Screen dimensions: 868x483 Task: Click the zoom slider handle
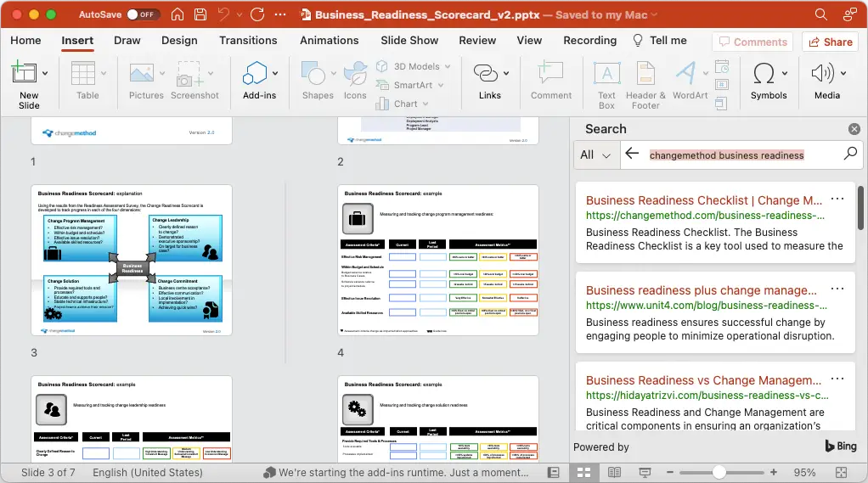click(719, 473)
